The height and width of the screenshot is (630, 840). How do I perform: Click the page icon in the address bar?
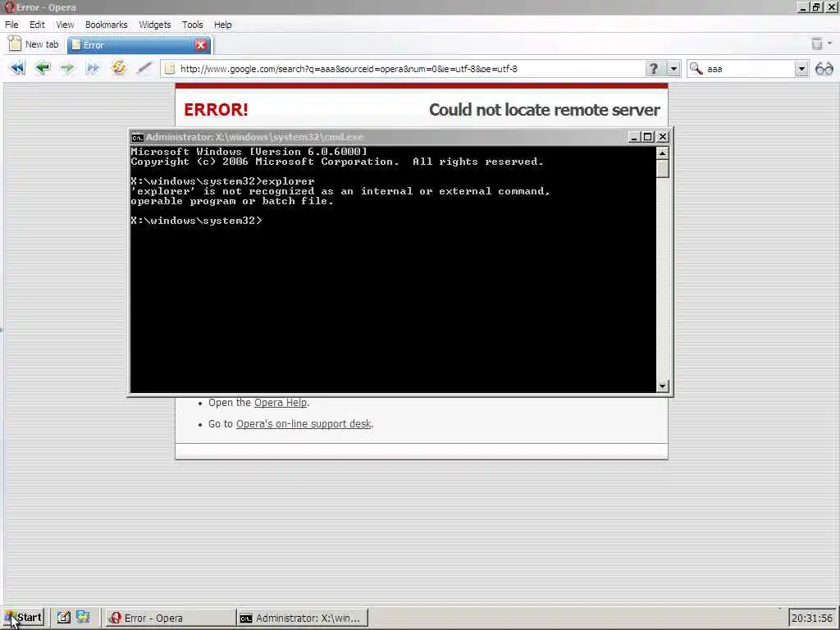point(170,69)
